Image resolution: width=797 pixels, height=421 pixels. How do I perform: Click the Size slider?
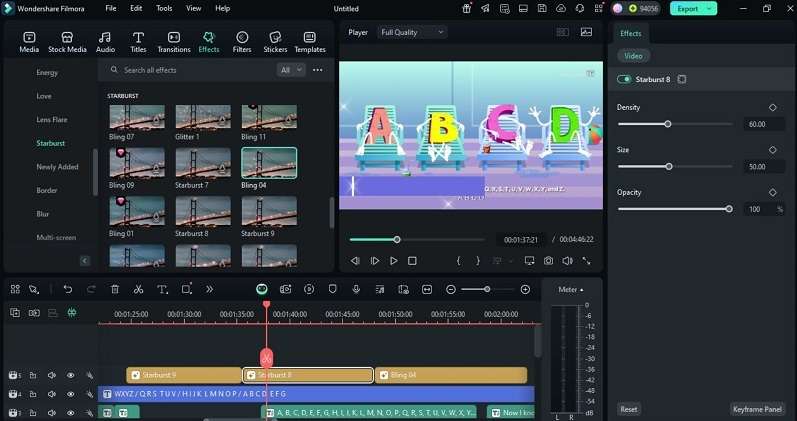tap(675, 167)
